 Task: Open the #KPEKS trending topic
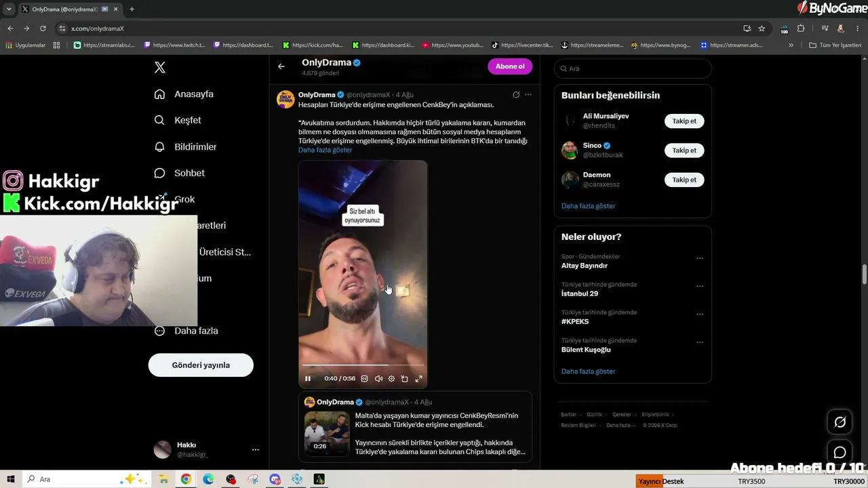click(x=575, y=321)
